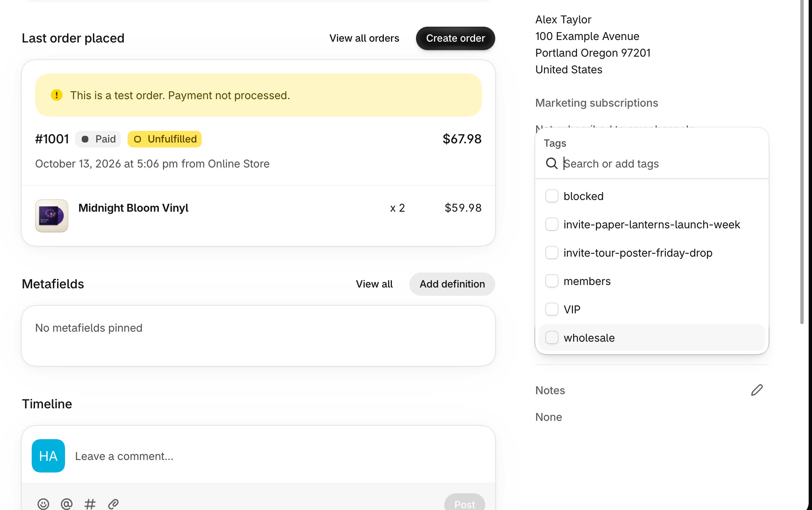The image size is (812, 510).
Task: Click the order date October 13, 2026 text
Action: [x=152, y=164]
